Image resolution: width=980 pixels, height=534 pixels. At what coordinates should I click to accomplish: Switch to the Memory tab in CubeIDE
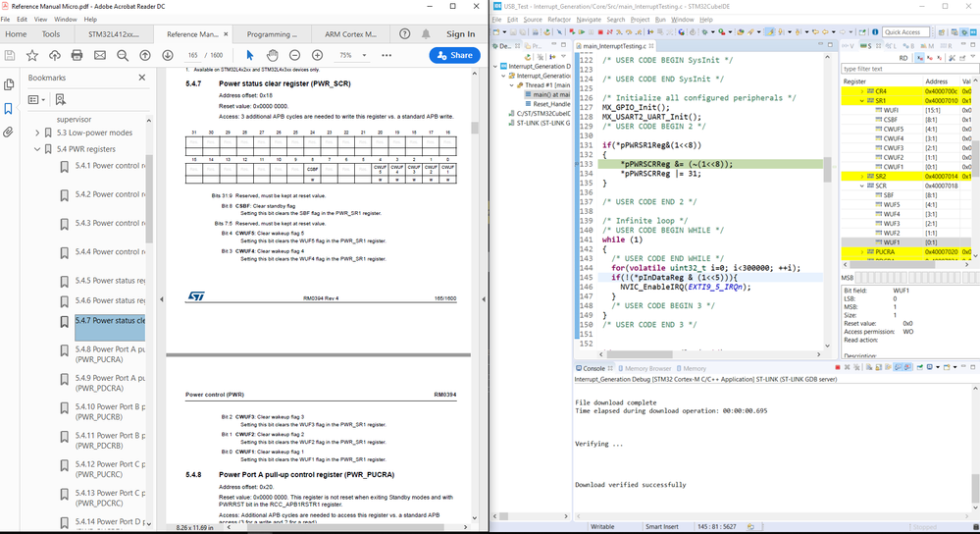691,368
